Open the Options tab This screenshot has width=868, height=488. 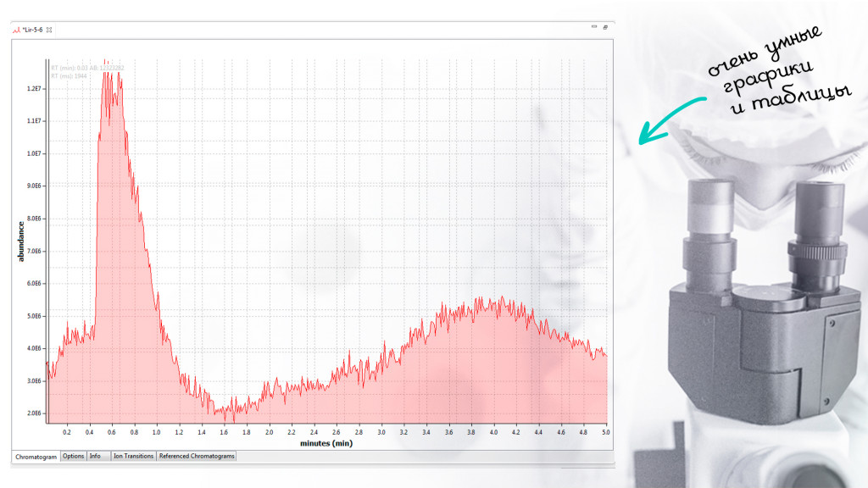tap(73, 457)
